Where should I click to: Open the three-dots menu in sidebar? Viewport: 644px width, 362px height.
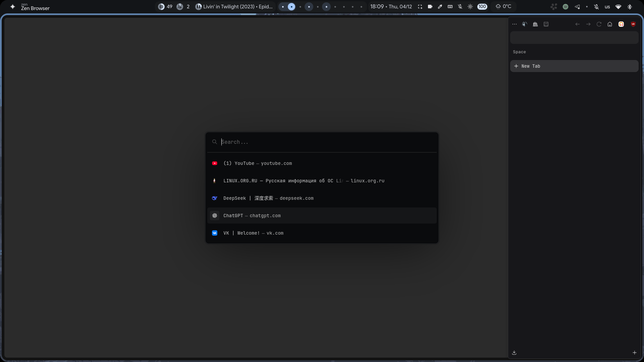(x=515, y=24)
